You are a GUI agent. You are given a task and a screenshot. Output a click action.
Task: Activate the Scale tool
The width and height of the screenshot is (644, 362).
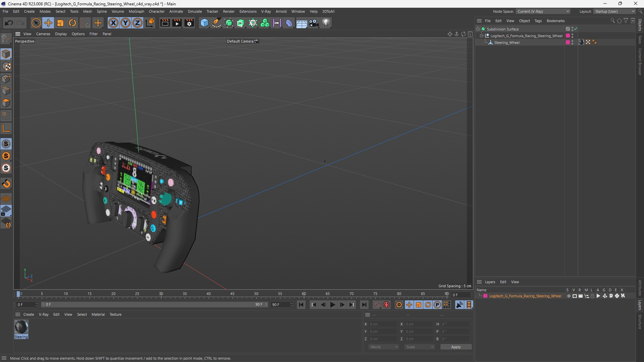pos(60,23)
